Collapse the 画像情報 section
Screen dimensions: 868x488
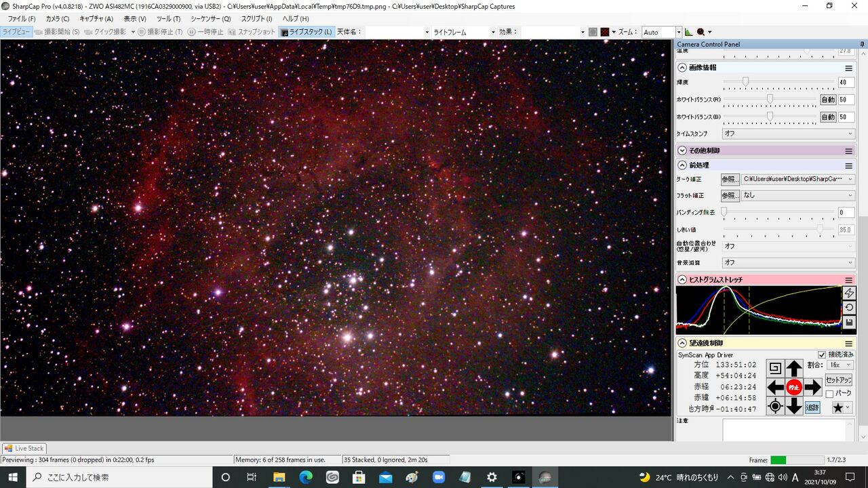(x=682, y=68)
